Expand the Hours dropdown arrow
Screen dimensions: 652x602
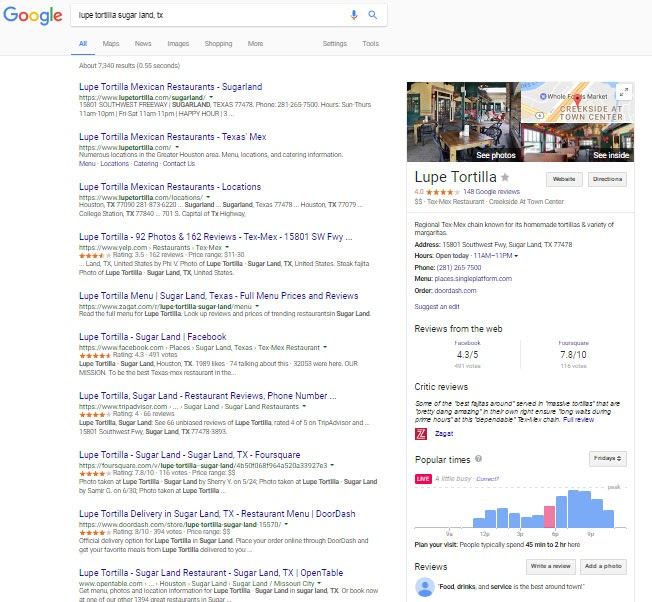tap(517, 257)
